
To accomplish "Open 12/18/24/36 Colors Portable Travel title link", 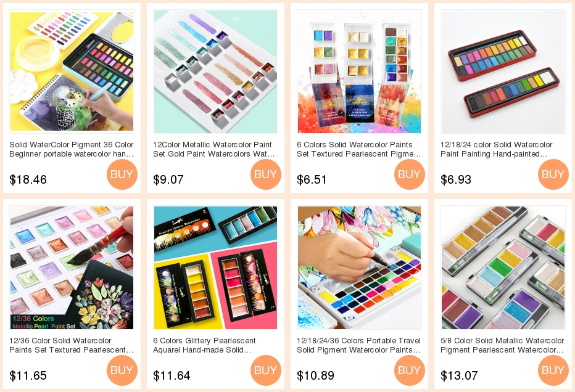I will click(358, 345).
